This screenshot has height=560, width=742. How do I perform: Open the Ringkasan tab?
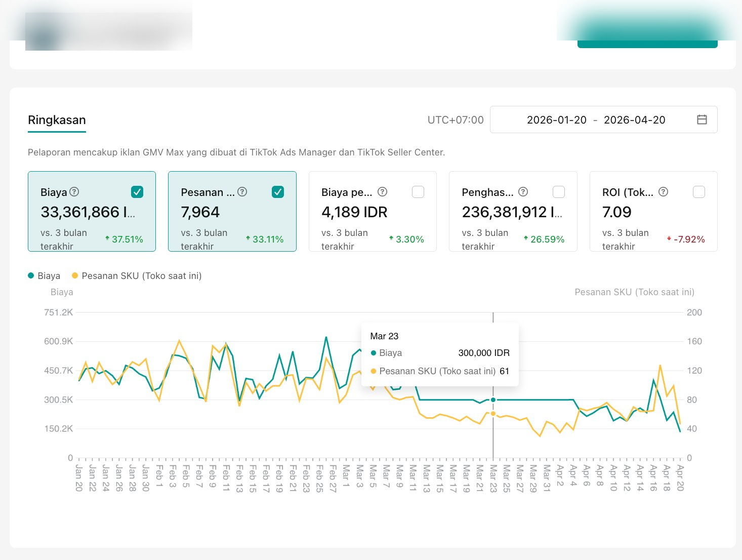click(57, 120)
